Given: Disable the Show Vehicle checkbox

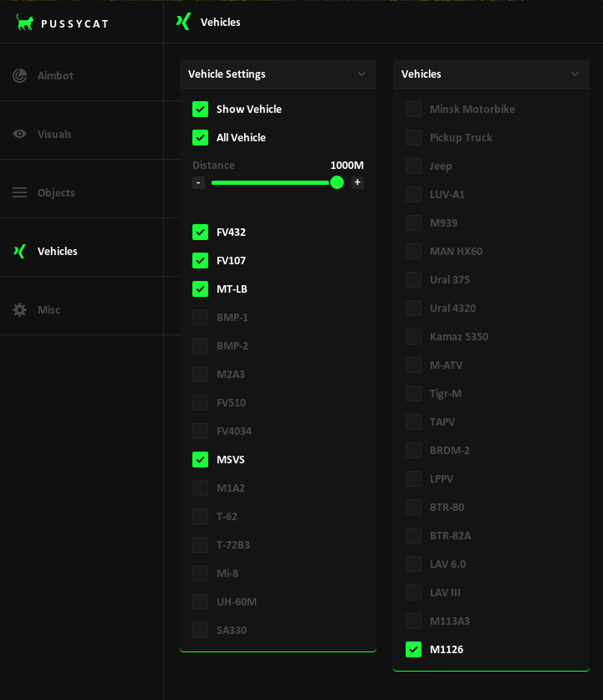Looking at the screenshot, I should tap(200, 109).
